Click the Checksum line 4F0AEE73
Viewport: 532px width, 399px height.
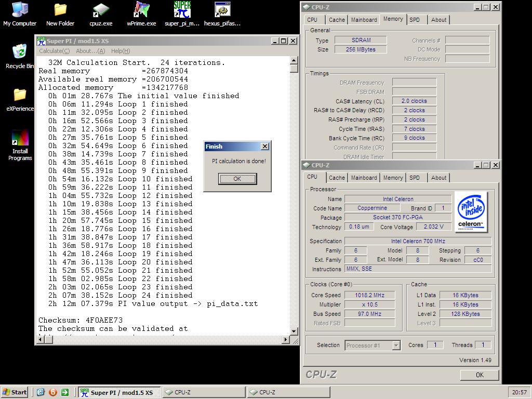[x=81, y=320]
